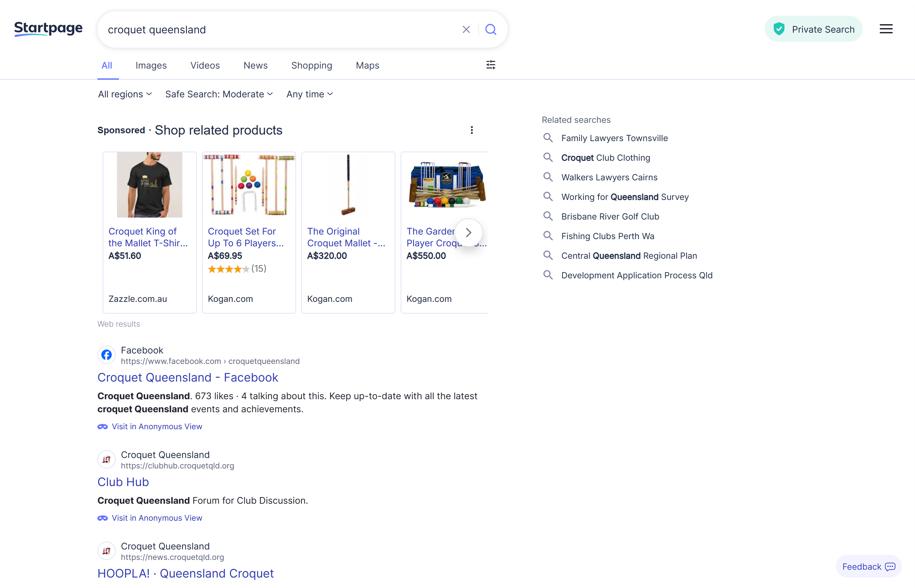Screen dimensions: 915x588
Task: Click search icon beside Development Application Process Qld
Action: 548,275
